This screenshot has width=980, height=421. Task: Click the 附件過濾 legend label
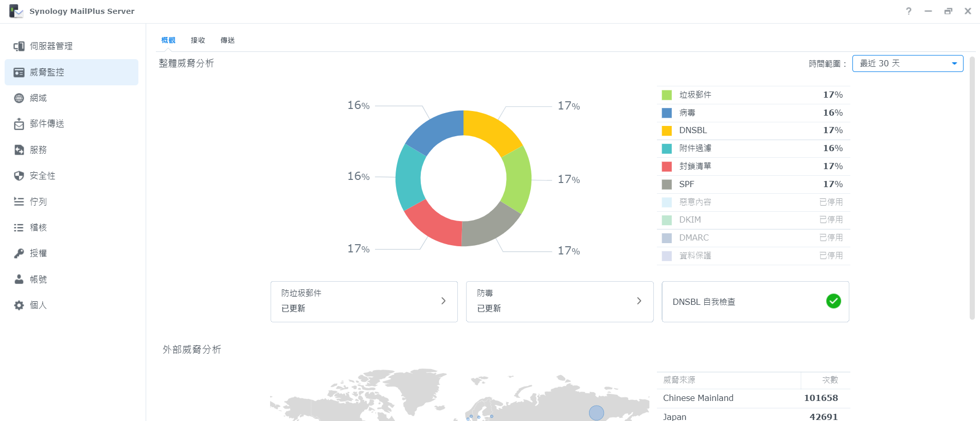pos(695,149)
